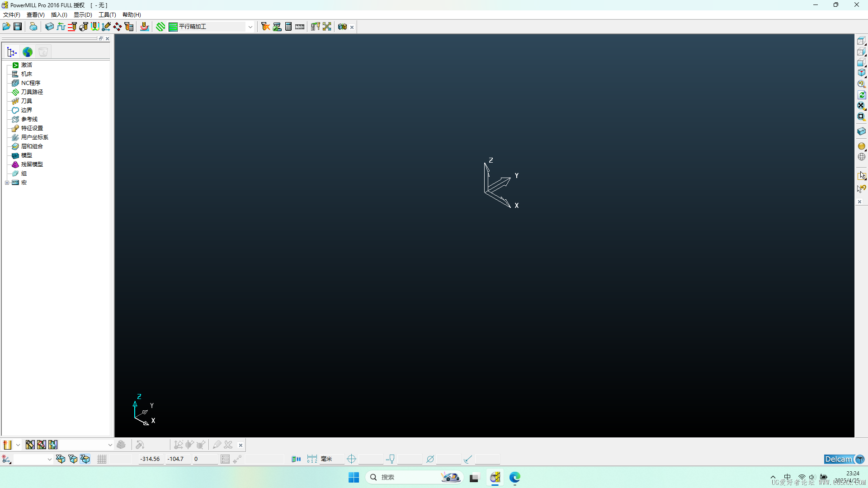
Task: Toggle the X plane lock button
Action: (61, 459)
